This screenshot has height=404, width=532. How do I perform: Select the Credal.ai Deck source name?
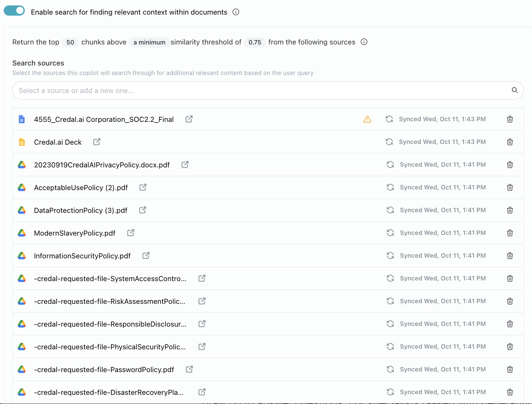coord(58,142)
